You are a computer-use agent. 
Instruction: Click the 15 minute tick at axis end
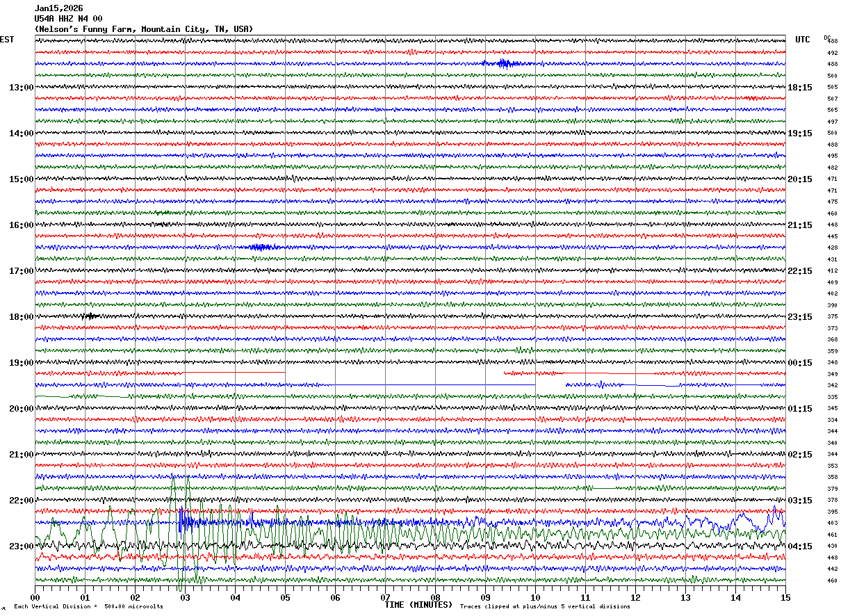pyautogui.click(x=785, y=598)
